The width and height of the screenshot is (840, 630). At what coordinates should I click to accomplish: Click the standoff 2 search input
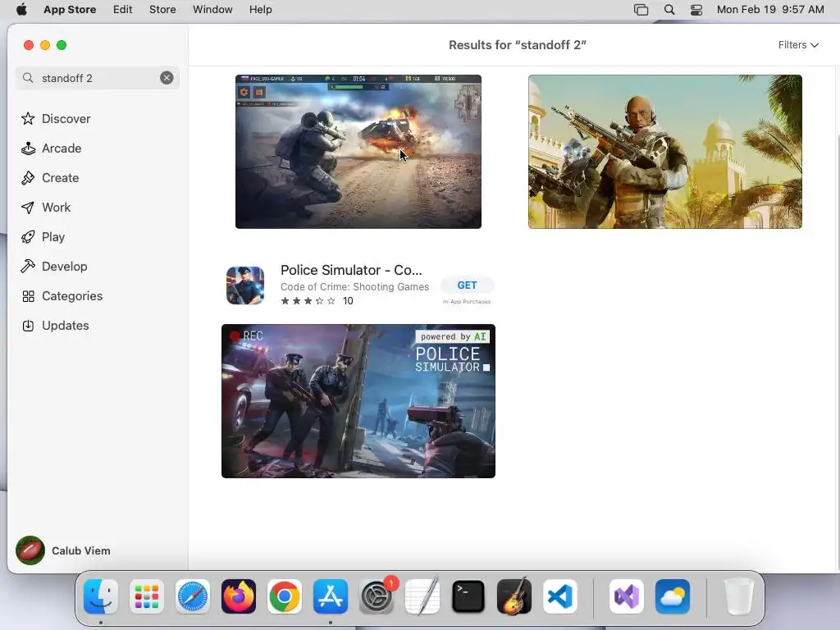click(x=98, y=78)
